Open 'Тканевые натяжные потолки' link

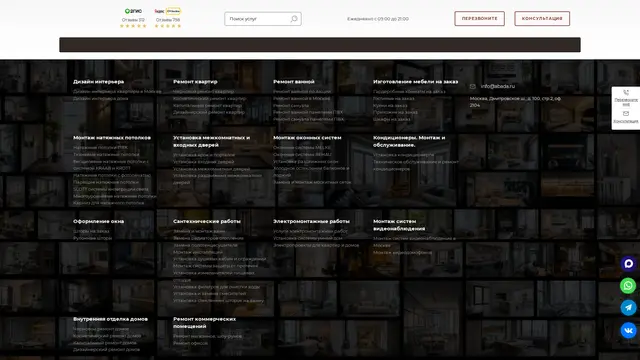click(x=106, y=154)
